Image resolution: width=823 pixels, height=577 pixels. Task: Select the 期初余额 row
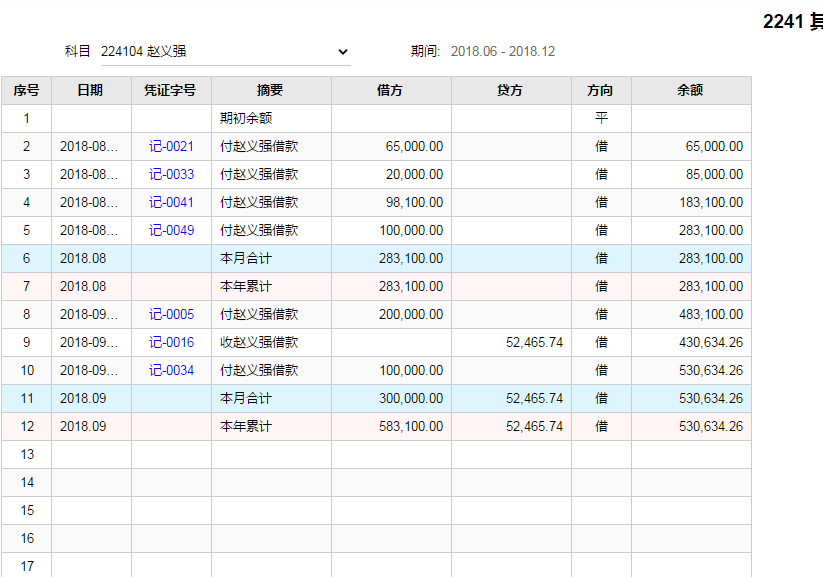pos(376,118)
